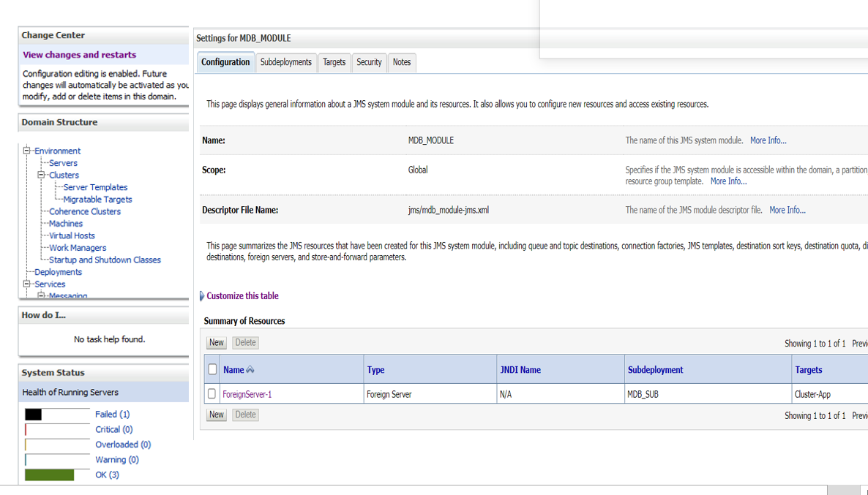Open Machines tree item
868x495 pixels.
coord(66,224)
